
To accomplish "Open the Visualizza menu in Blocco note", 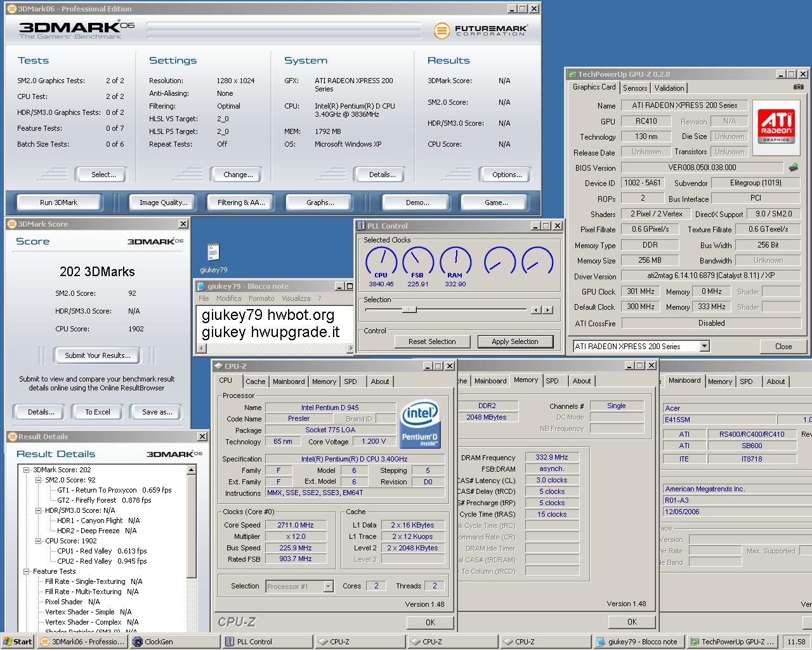I will [x=296, y=298].
